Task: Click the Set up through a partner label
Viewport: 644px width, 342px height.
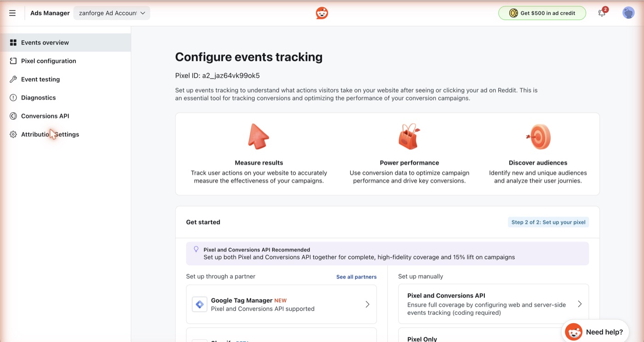Action: [x=221, y=276]
